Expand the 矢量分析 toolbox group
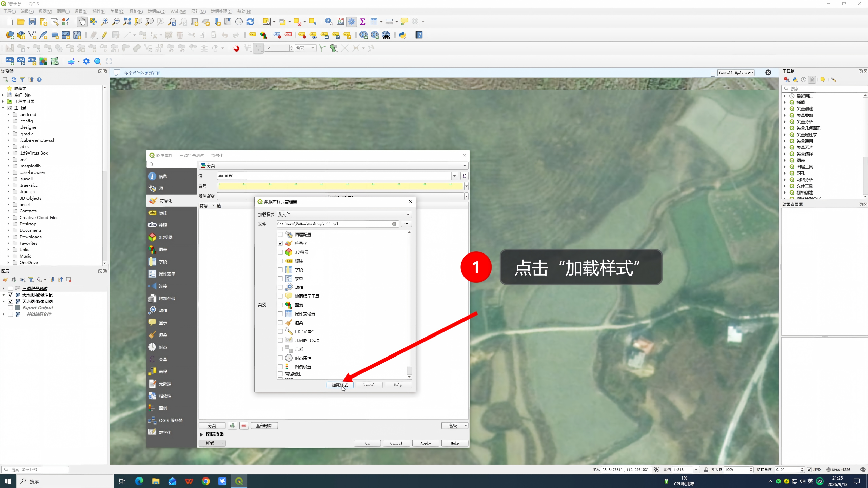Viewport: 868px width, 488px height. click(x=785, y=122)
